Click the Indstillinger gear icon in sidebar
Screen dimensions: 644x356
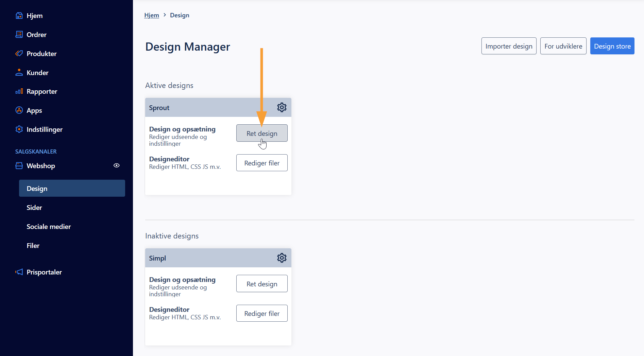tap(19, 129)
